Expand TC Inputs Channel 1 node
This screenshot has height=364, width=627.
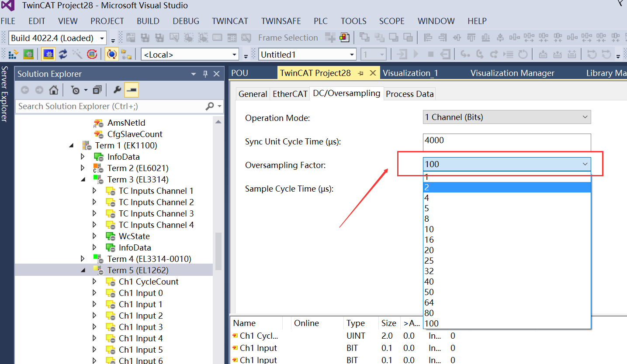pos(94,191)
